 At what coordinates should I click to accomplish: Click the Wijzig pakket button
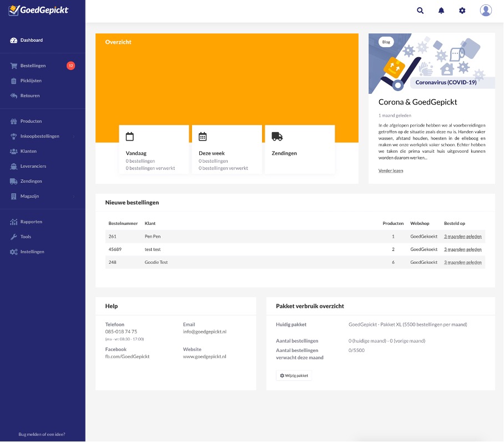pyautogui.click(x=294, y=375)
